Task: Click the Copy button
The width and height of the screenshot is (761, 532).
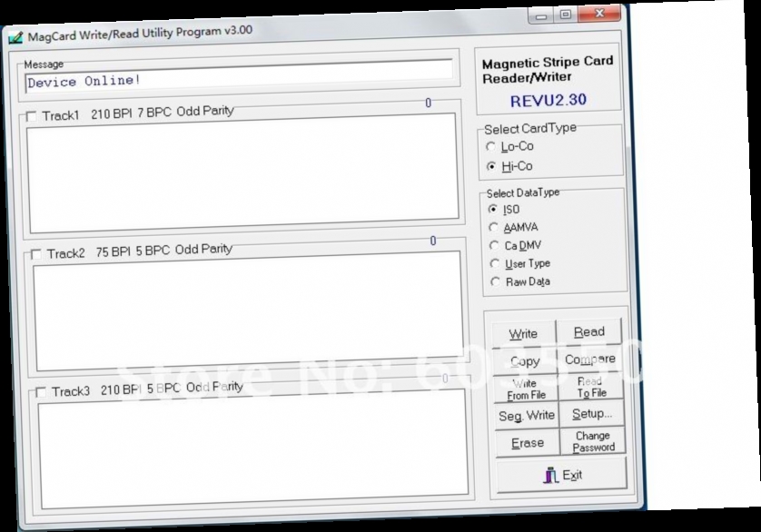Action: (x=524, y=360)
